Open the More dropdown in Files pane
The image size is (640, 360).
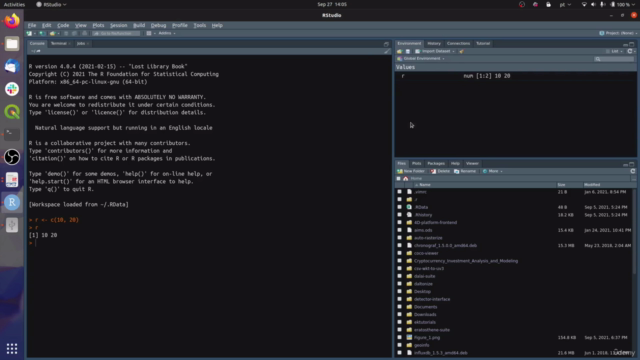pyautogui.click(x=492, y=171)
